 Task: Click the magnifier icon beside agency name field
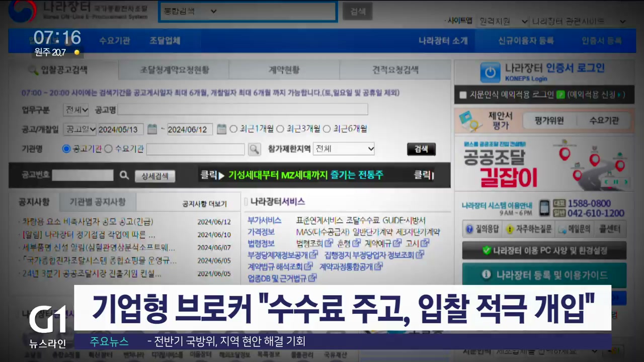point(254,149)
